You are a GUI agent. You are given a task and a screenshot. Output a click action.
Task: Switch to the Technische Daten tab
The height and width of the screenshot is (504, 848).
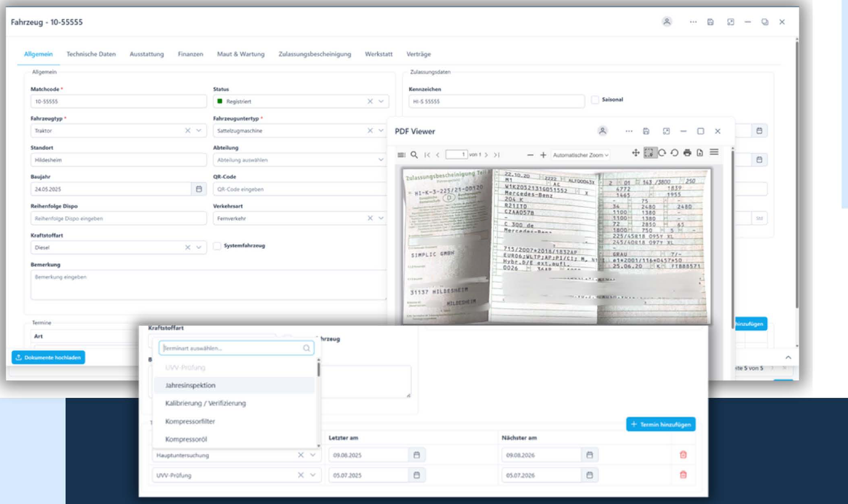coord(91,54)
